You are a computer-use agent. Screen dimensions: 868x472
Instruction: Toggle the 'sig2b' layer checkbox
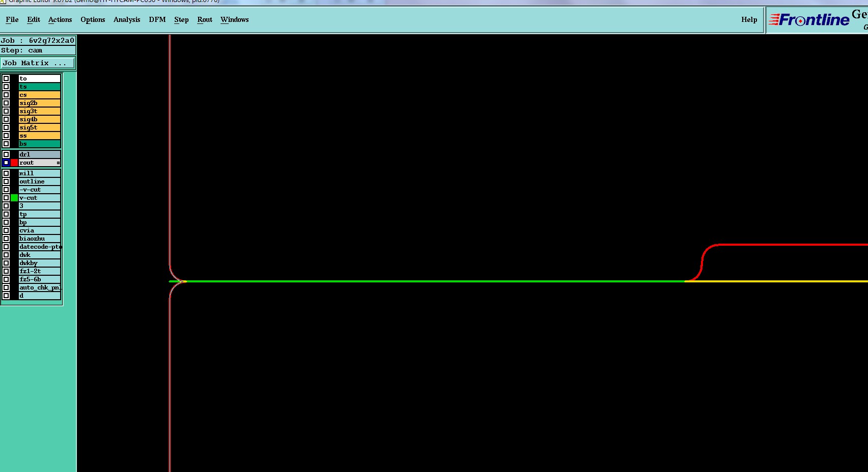[x=6, y=103]
